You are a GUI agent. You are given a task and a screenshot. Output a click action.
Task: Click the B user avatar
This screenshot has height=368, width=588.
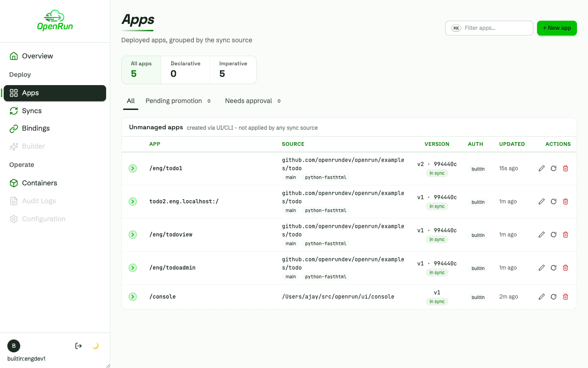pyautogui.click(x=14, y=346)
